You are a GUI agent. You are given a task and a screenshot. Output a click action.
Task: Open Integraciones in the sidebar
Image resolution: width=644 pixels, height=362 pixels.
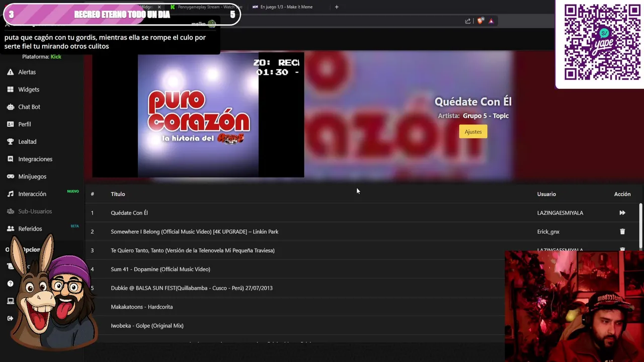pyautogui.click(x=35, y=159)
